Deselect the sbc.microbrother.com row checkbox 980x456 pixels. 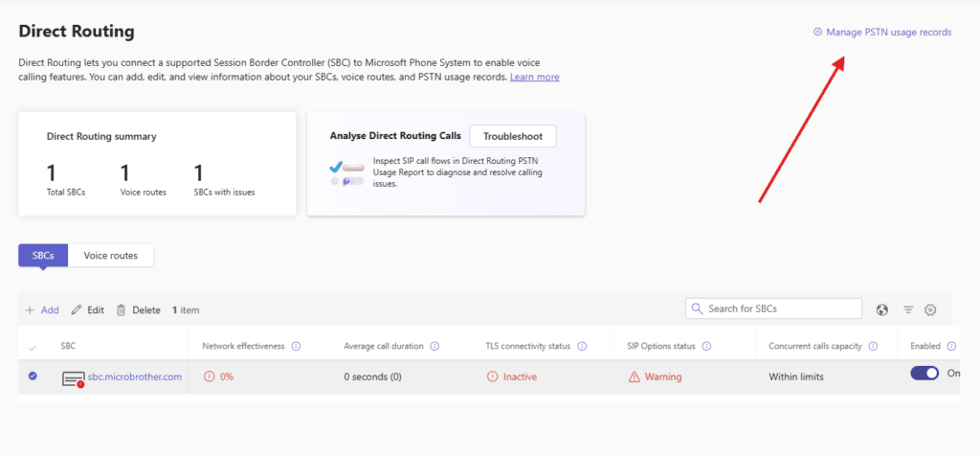(33, 376)
